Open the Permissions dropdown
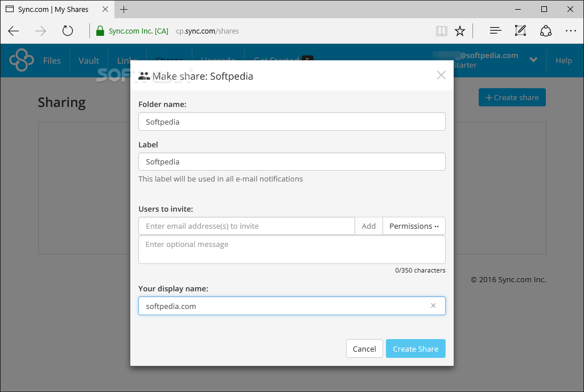The image size is (584, 392). (414, 226)
